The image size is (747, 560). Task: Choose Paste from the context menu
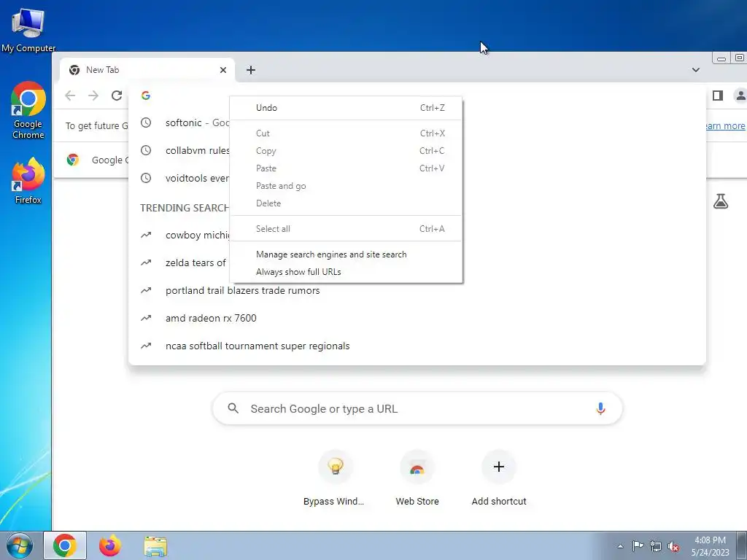(x=346, y=168)
